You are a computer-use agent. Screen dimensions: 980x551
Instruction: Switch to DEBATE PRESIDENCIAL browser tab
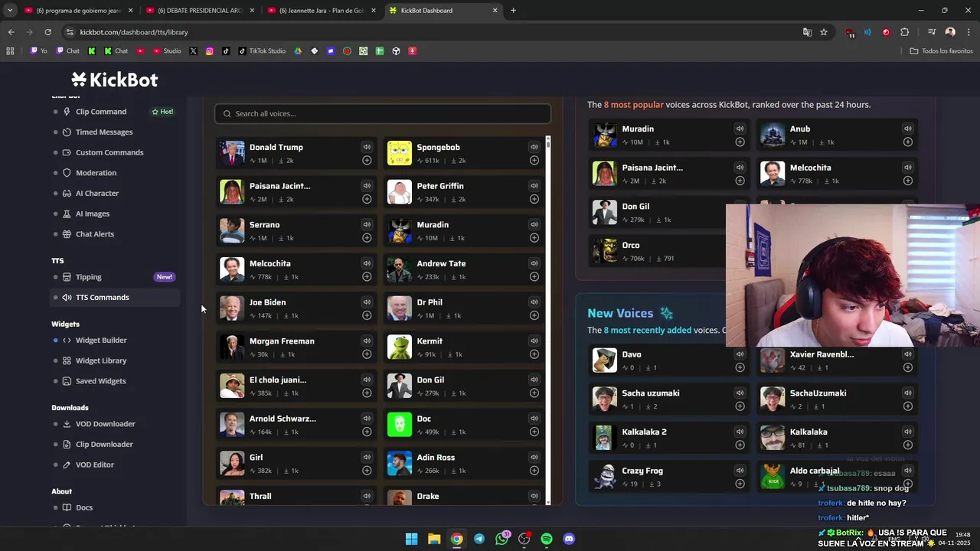pyautogui.click(x=198, y=11)
